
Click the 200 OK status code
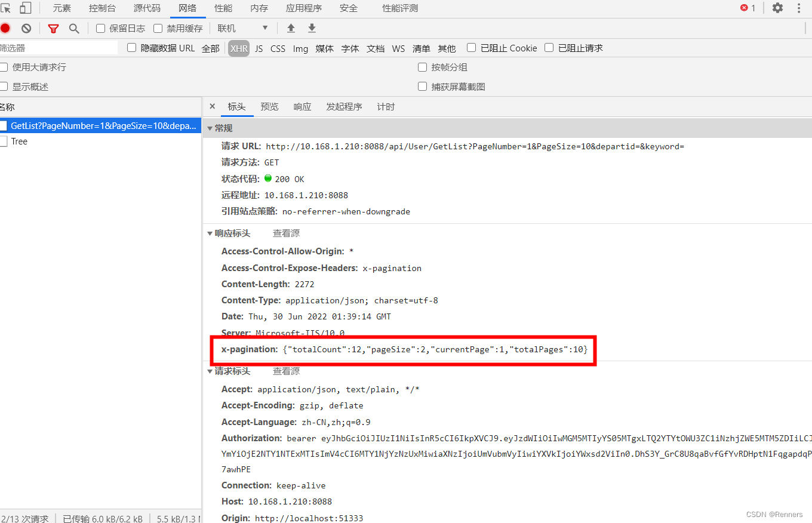click(x=290, y=179)
